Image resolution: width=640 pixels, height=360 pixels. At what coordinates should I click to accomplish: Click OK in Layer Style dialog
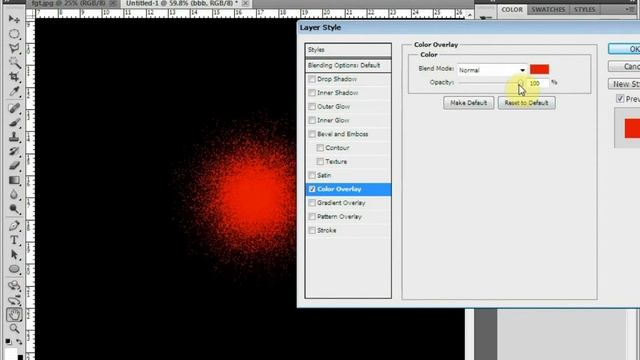(x=624, y=49)
